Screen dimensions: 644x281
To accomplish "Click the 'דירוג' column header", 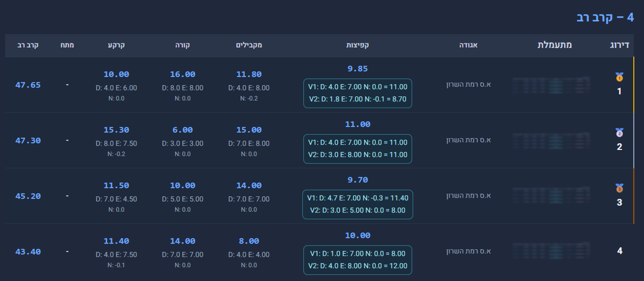I will click(620, 45).
